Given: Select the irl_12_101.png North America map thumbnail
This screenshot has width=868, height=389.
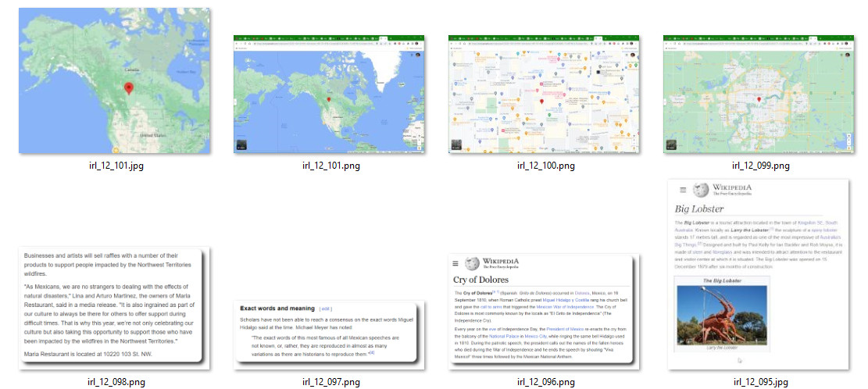Looking at the screenshot, I should click(330, 94).
